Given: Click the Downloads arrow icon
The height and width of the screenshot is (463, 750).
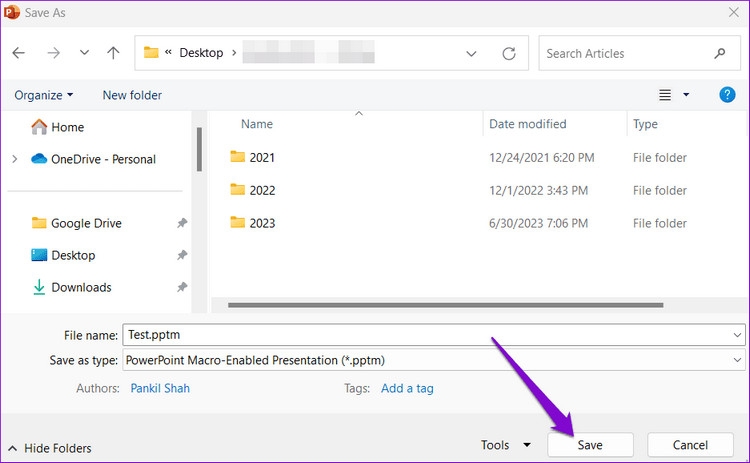Looking at the screenshot, I should click(x=39, y=287).
